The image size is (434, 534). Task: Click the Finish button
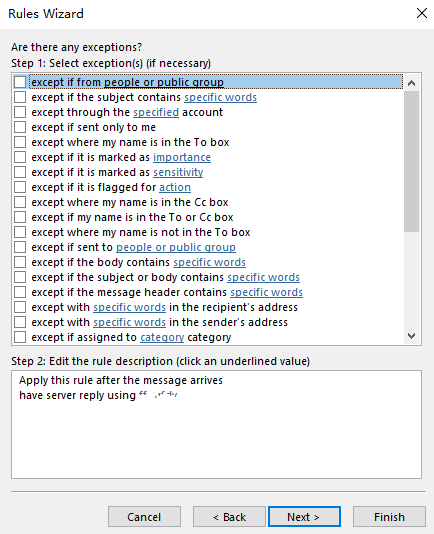point(389,517)
